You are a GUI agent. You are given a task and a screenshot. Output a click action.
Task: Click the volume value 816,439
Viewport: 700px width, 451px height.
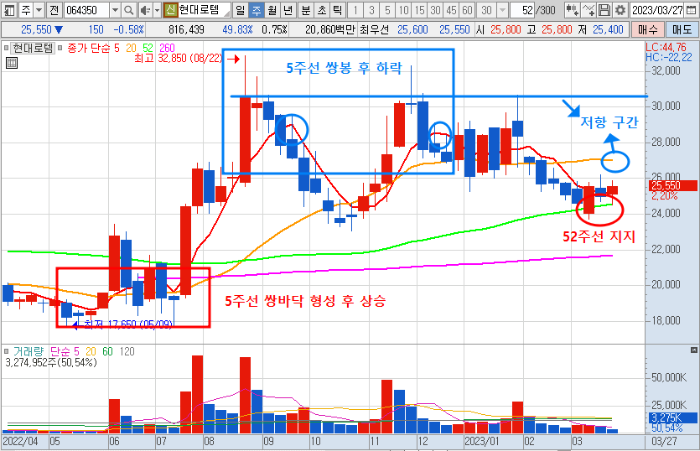(186, 30)
